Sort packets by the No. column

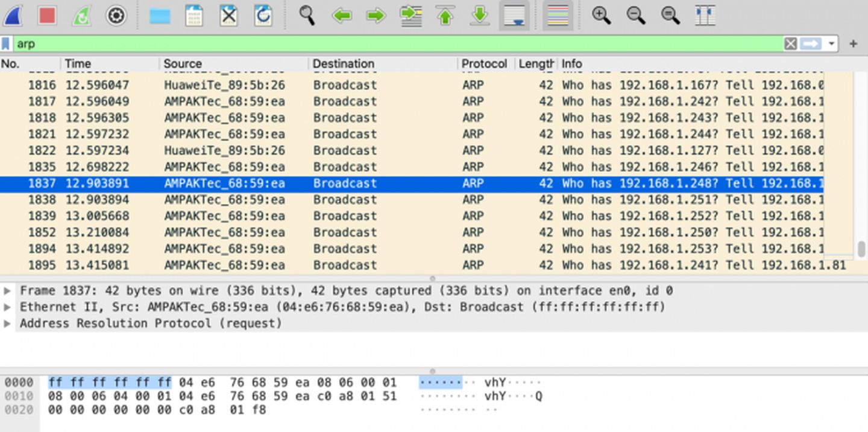[x=30, y=63]
